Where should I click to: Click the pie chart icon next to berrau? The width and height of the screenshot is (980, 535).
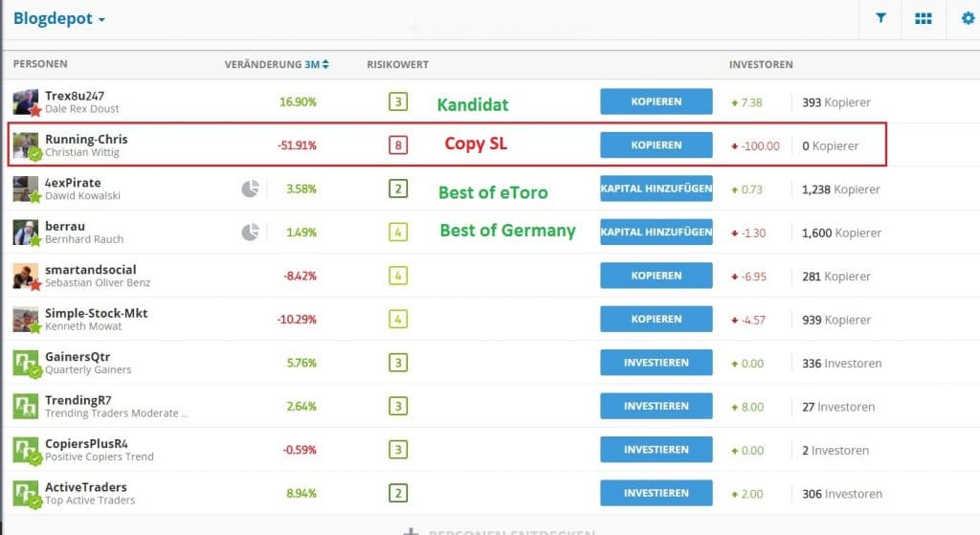pos(251,232)
